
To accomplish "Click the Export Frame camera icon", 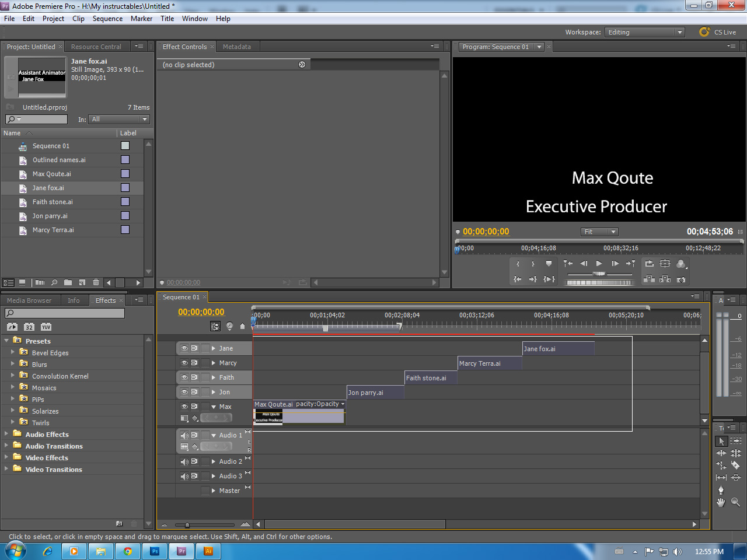I will pos(681,280).
